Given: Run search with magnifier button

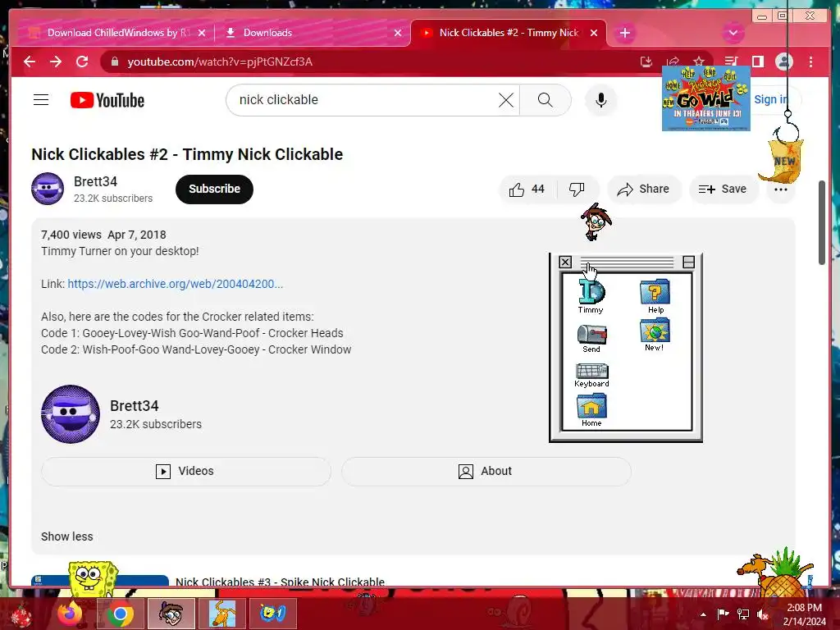Looking at the screenshot, I should pyautogui.click(x=545, y=100).
